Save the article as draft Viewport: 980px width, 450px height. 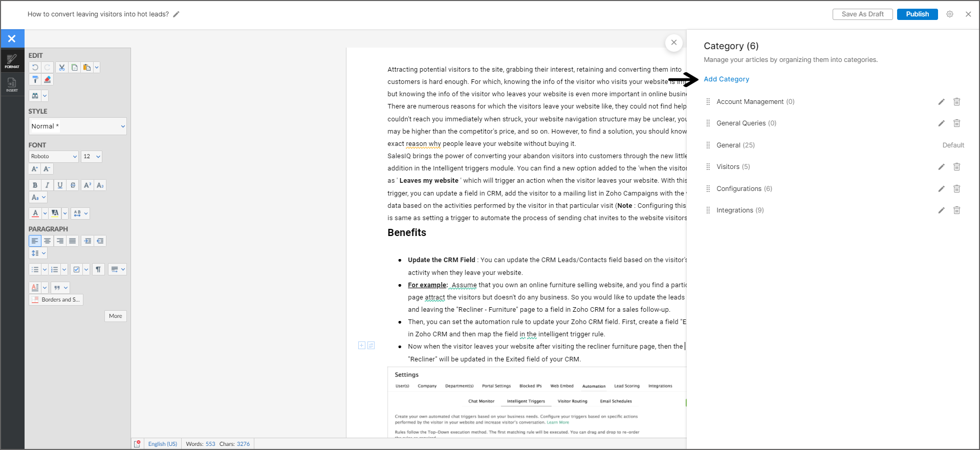tap(863, 14)
